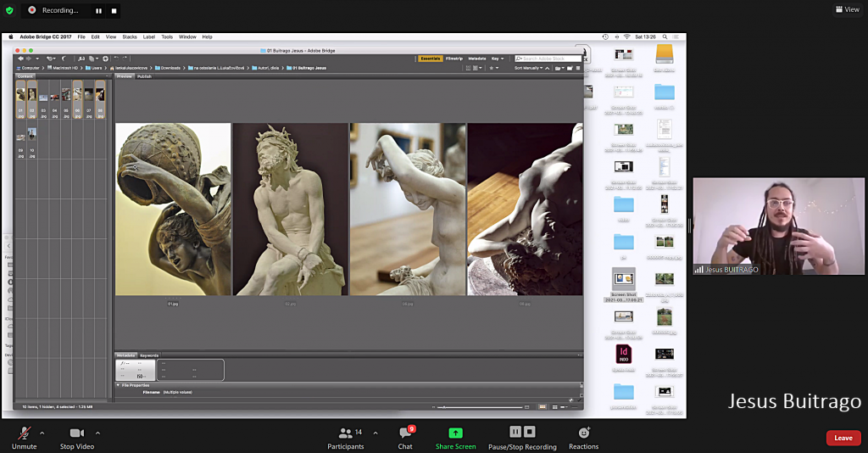This screenshot has height=453, width=868.
Task: Toggle ascending sort order arrow
Action: pos(547,68)
